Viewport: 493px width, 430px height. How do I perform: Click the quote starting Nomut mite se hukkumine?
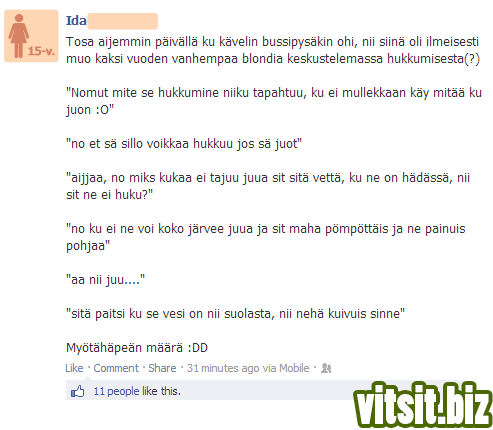pyautogui.click(x=274, y=101)
